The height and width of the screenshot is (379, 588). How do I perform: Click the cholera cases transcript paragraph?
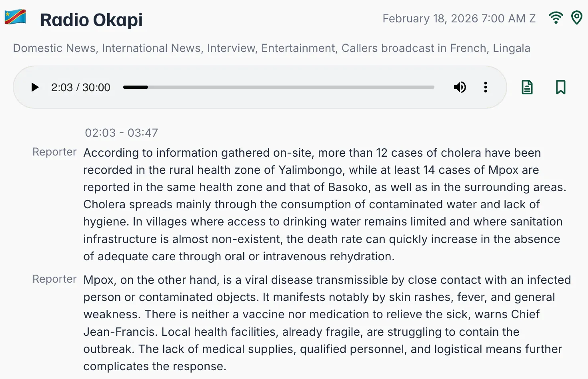(x=323, y=204)
